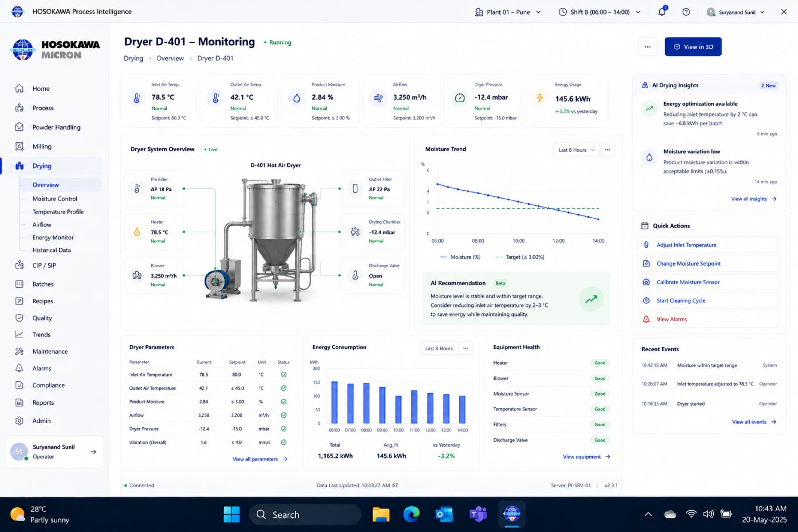Open the notifications bell
Screen dimensions: 798x532
(x=662, y=12)
